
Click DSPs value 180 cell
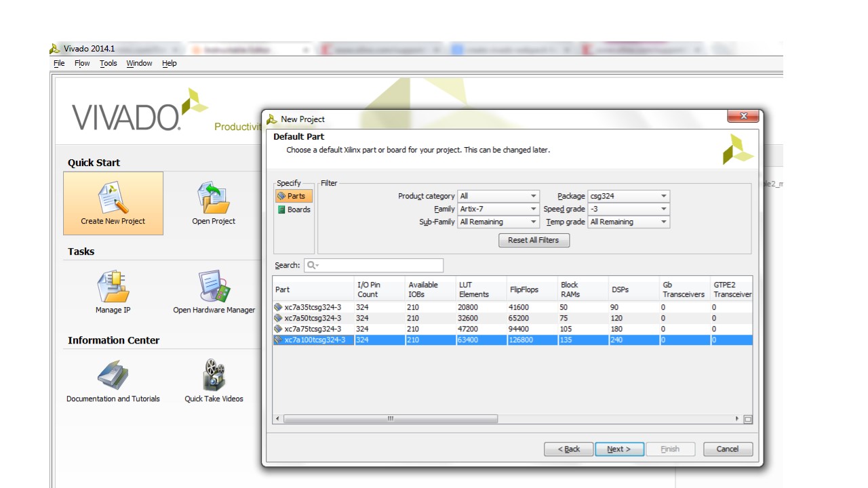(633, 329)
